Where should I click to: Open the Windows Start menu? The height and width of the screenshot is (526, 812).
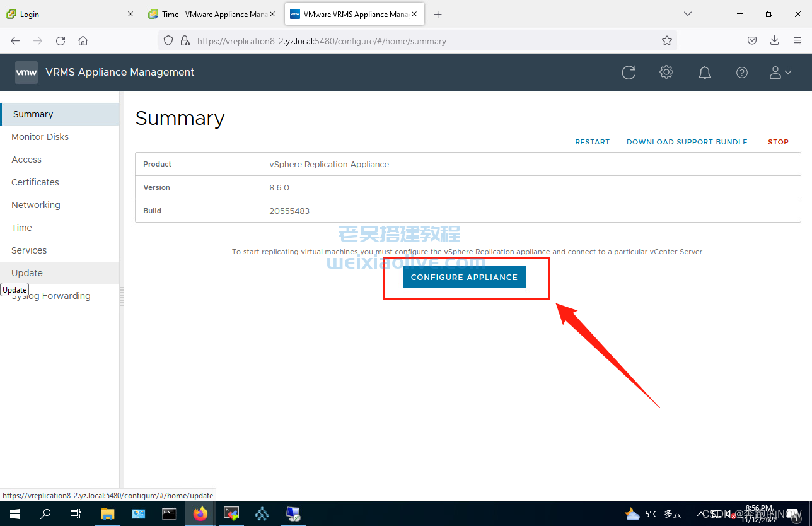pos(15,514)
